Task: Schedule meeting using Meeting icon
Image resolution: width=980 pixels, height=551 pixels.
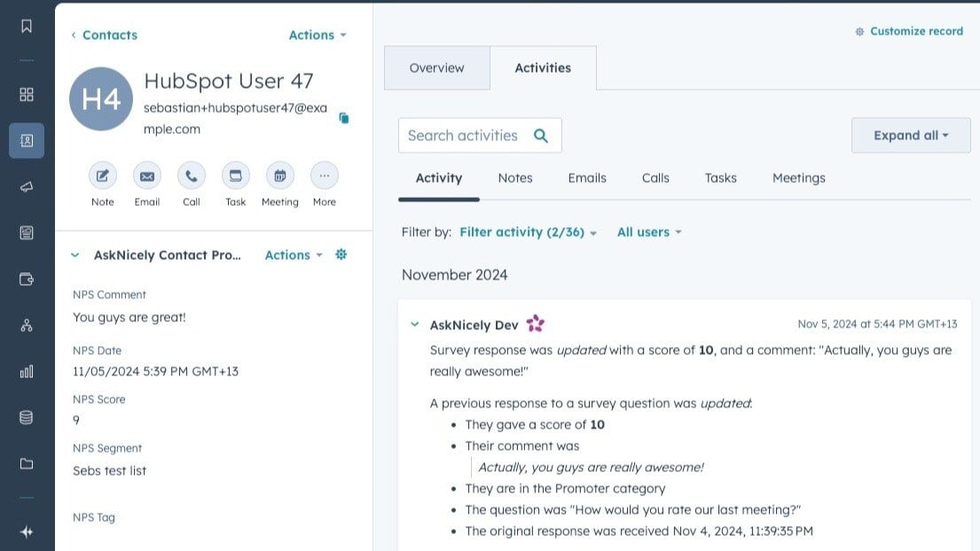Action: (x=280, y=176)
